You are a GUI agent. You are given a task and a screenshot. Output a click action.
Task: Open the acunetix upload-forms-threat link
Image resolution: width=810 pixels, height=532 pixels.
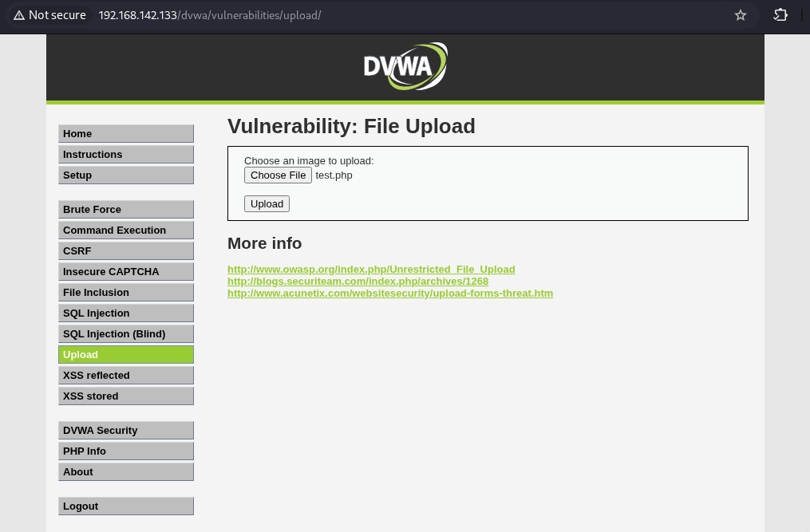pos(390,293)
